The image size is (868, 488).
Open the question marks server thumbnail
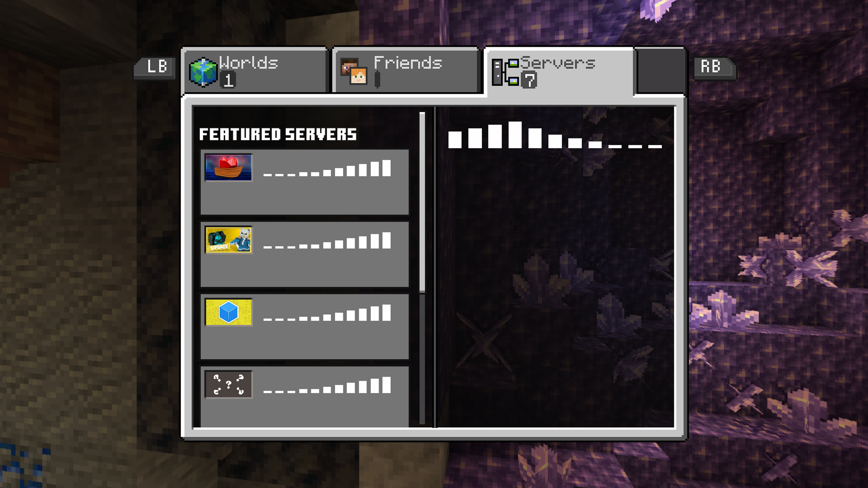pos(229,384)
